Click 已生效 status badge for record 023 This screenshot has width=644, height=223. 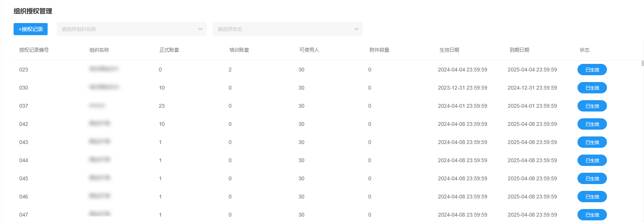coord(592,70)
